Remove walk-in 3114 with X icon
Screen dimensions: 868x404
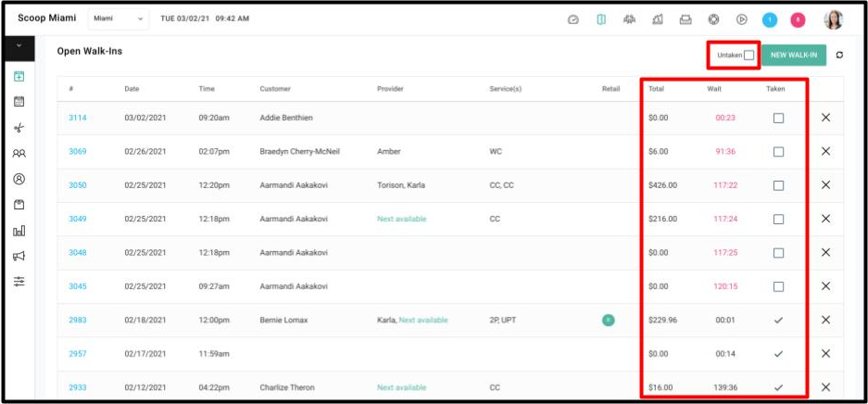coord(825,118)
